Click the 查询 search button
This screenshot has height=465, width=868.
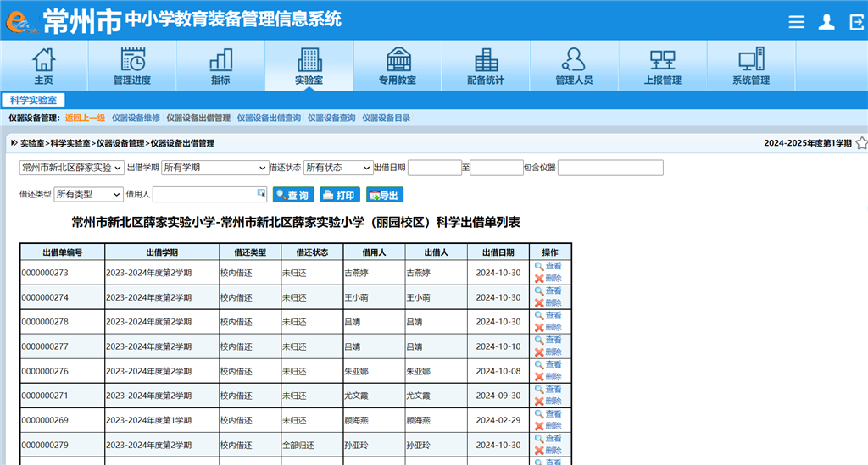click(x=293, y=195)
